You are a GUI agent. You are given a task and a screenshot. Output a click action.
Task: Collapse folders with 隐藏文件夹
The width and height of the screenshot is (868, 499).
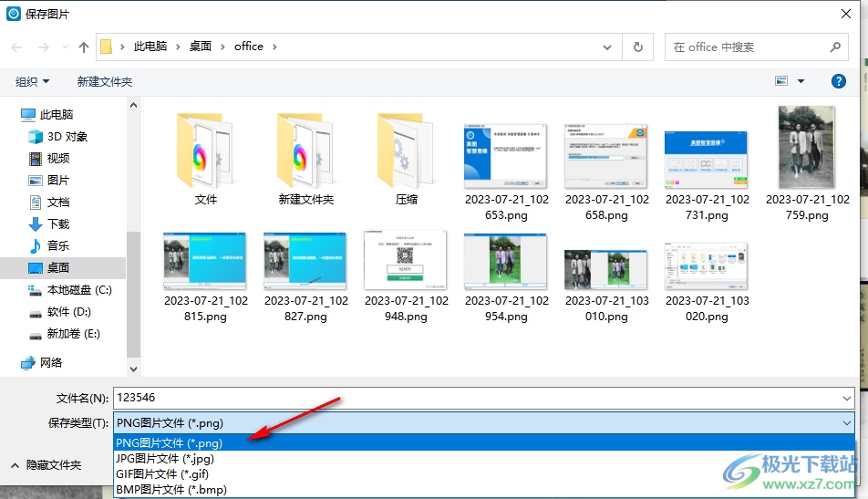(46, 465)
